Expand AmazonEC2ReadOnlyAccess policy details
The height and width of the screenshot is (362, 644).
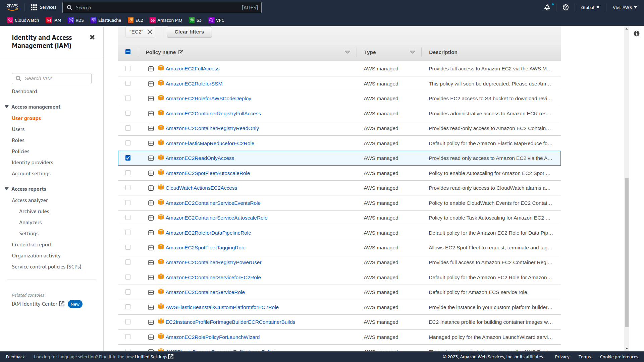pyautogui.click(x=151, y=158)
